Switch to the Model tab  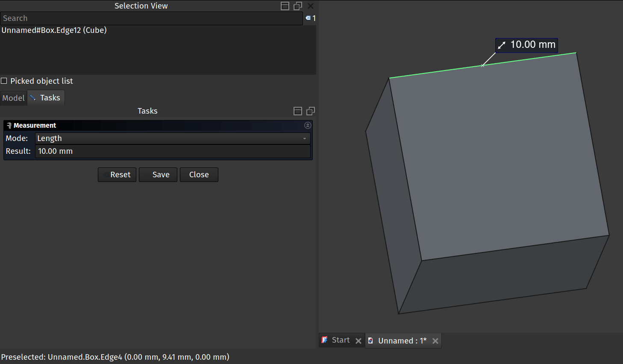(14, 98)
